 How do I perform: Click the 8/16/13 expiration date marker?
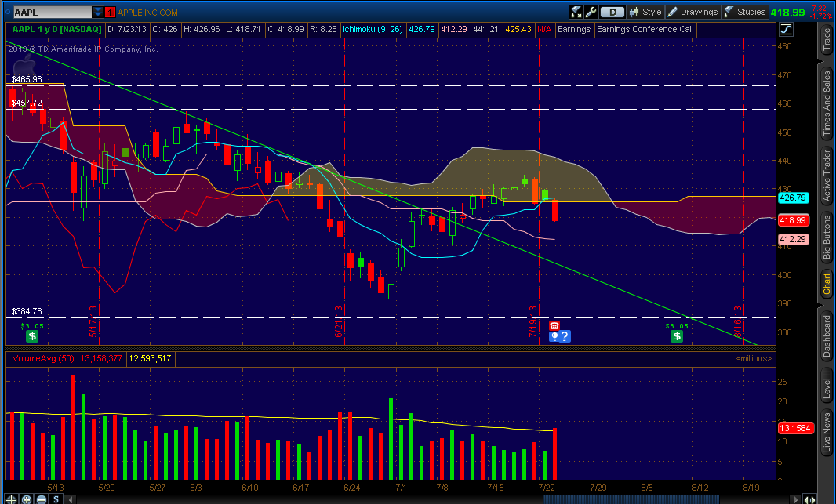tap(738, 321)
